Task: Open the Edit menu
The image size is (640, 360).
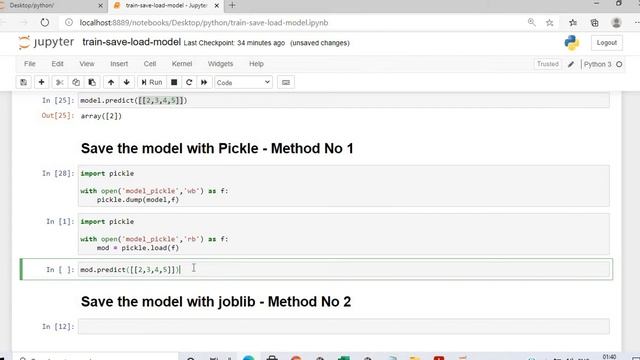Action: point(58,64)
